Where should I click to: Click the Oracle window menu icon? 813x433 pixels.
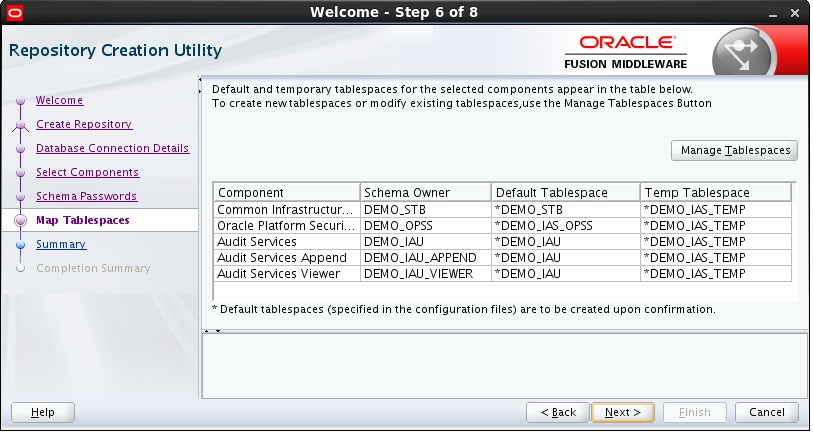point(15,12)
